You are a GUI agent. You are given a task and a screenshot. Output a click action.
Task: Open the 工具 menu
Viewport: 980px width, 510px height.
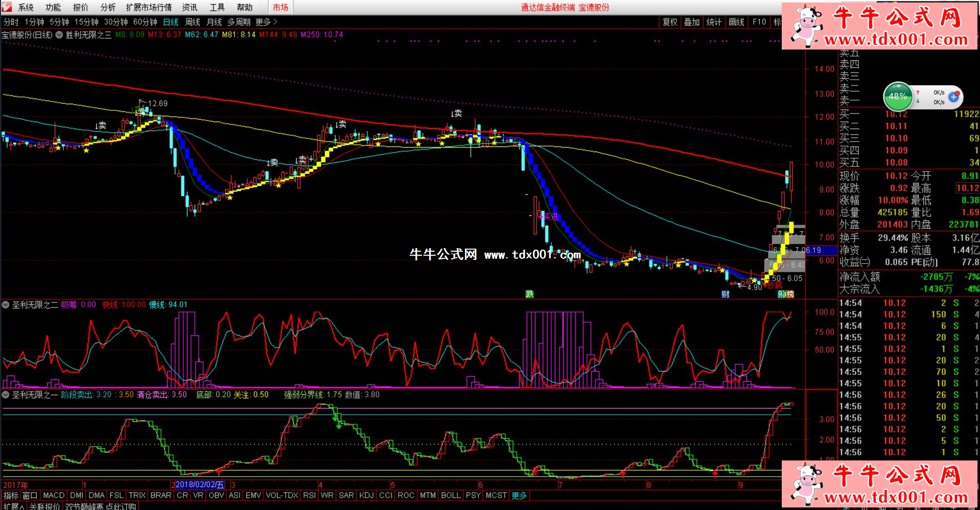(x=217, y=7)
